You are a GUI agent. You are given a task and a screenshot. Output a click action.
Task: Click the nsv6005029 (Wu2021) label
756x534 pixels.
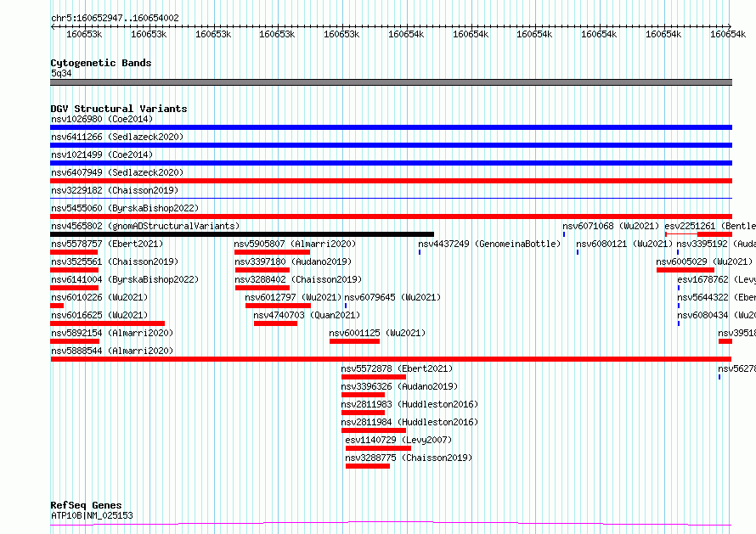(704, 261)
